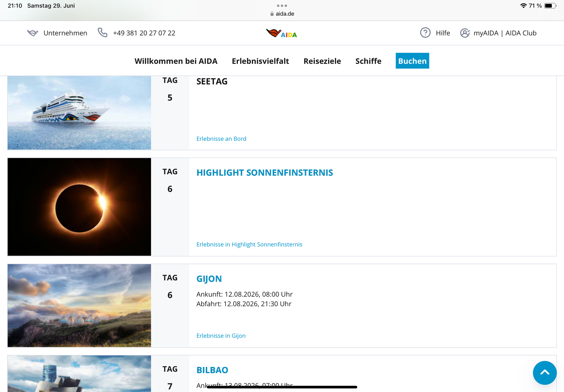The width and height of the screenshot is (564, 392).
Task: Call the +49 381 20 27 07 22 number
Action: (144, 33)
